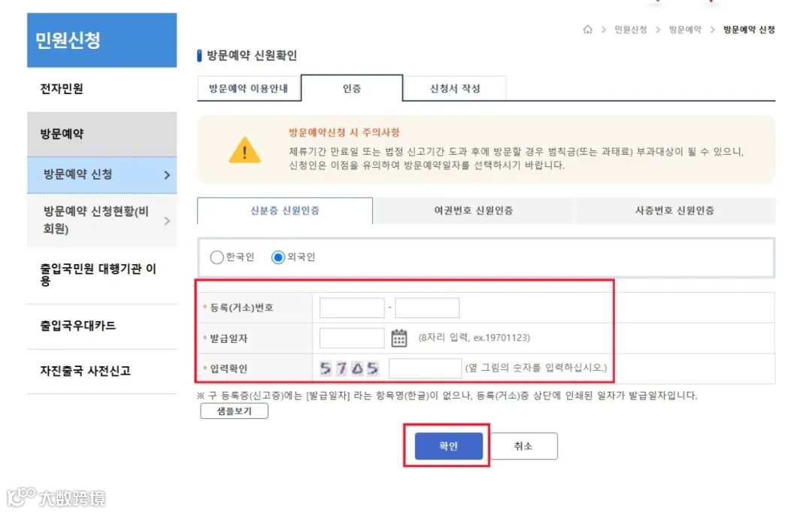Image resolution: width=812 pixels, height=513 pixels.
Task: Expand the 방문예약 신청 sidebar arrow
Action: click(167, 175)
